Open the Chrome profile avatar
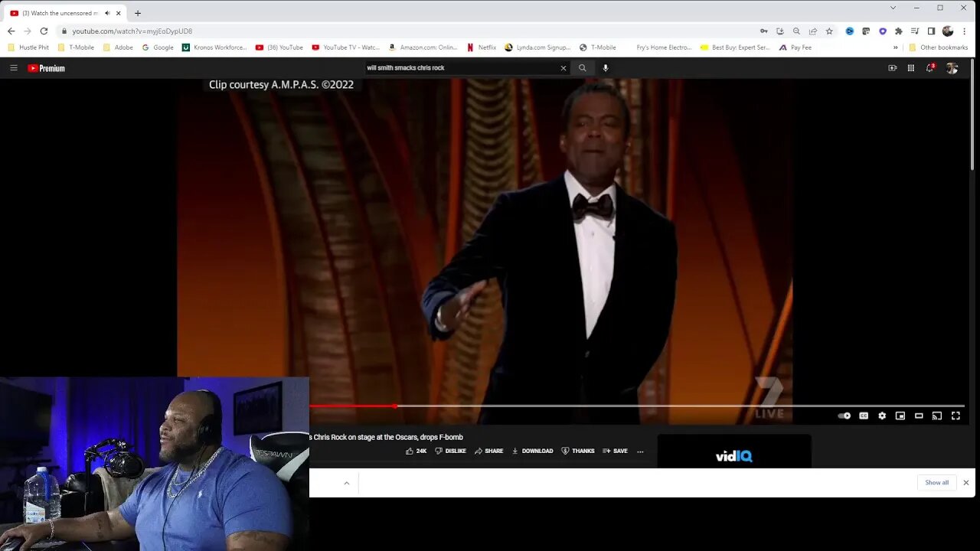The height and width of the screenshot is (551, 980). tap(948, 31)
